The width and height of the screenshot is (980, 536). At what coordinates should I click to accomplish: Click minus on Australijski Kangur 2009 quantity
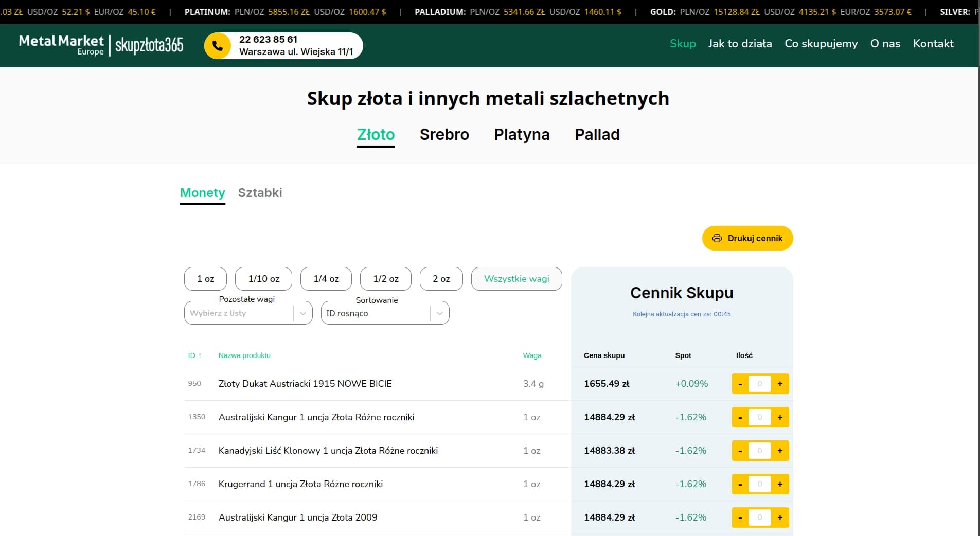click(741, 517)
